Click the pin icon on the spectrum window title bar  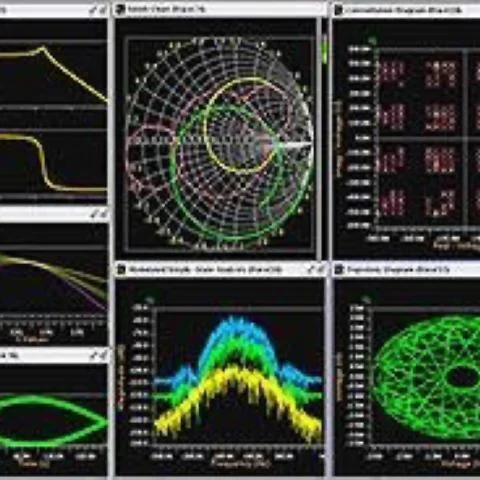pyautogui.click(x=311, y=269)
